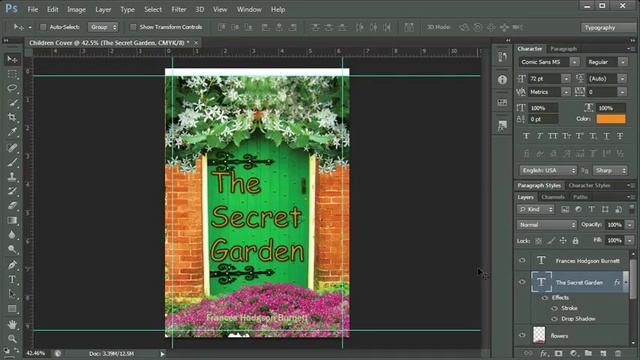Open the Info panel icon
The width and height of the screenshot is (640, 360).
pyautogui.click(x=502, y=80)
